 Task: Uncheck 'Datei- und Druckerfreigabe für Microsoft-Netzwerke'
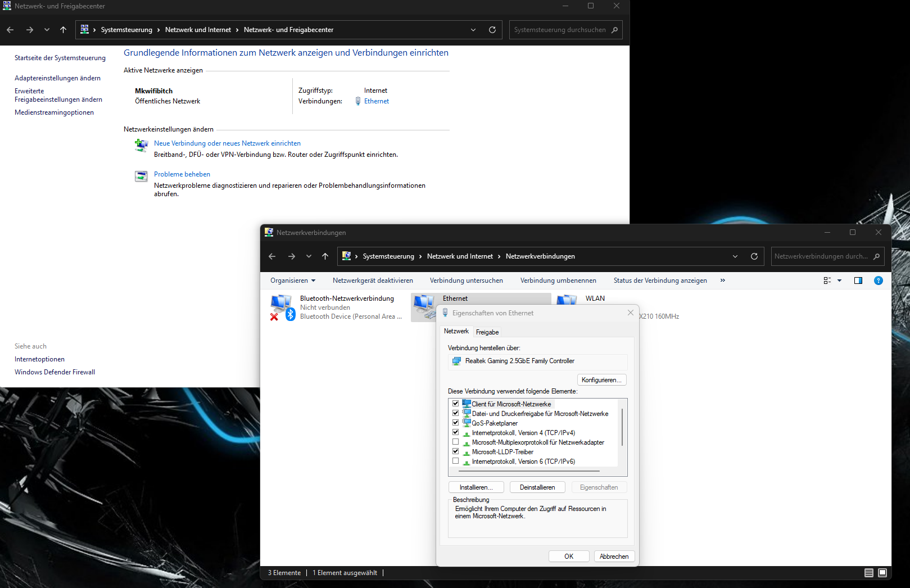456,413
